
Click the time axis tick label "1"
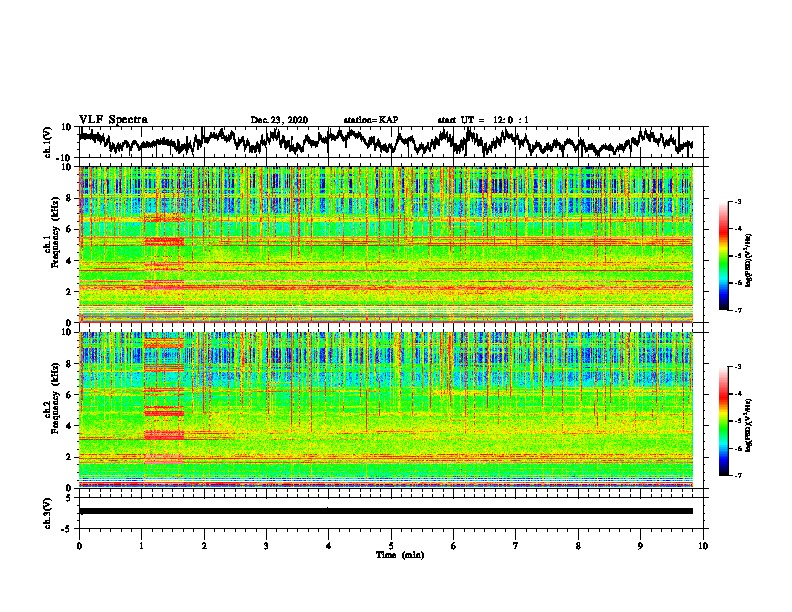pos(141,546)
